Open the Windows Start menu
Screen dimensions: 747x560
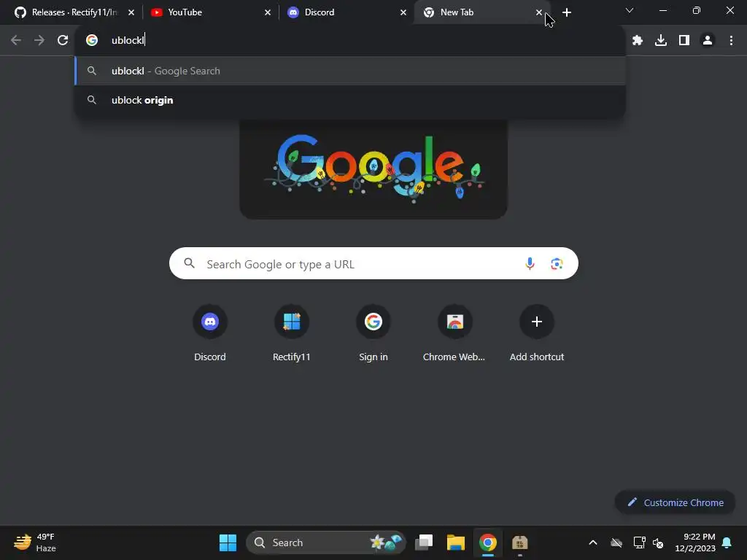tap(228, 542)
